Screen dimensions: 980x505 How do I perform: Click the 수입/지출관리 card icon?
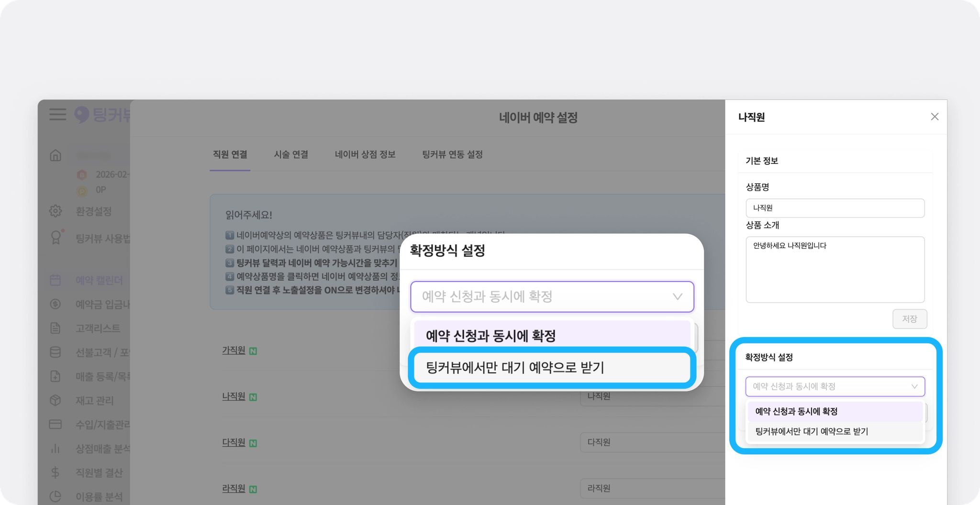56,424
